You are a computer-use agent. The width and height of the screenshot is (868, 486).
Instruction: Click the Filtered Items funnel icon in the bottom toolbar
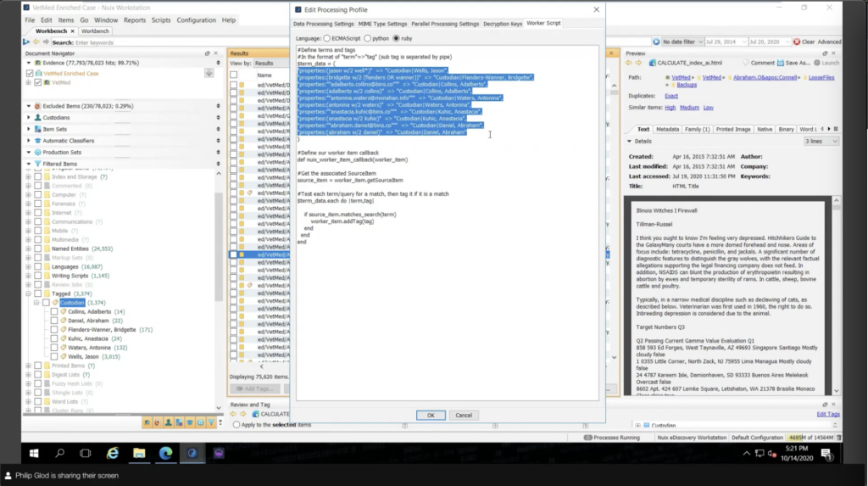[x=211, y=422]
